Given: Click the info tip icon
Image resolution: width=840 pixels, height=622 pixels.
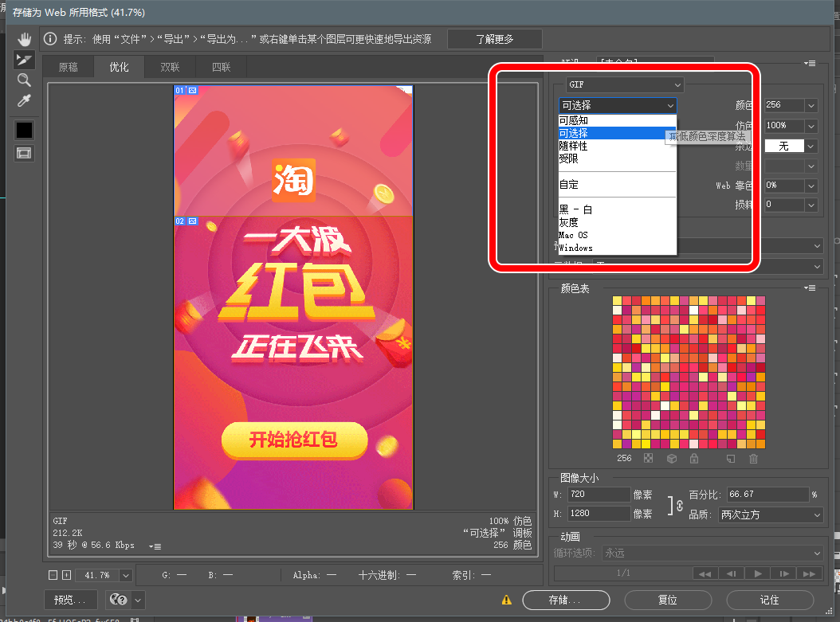Looking at the screenshot, I should pos(50,38).
